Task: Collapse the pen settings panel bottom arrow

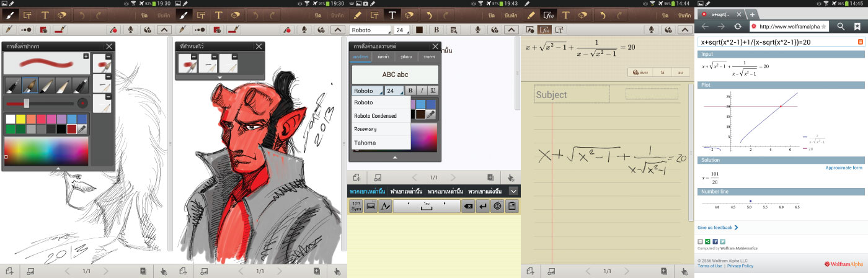Action: (58, 168)
